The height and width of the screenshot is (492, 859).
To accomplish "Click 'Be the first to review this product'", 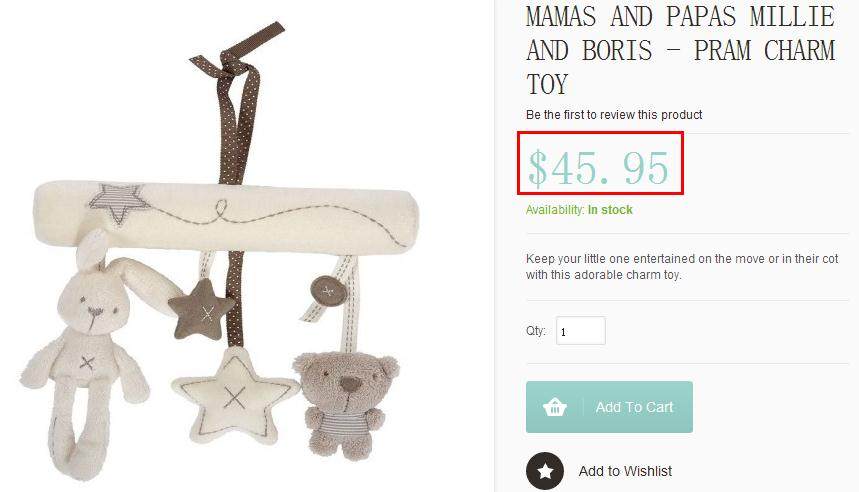I will 614,115.
